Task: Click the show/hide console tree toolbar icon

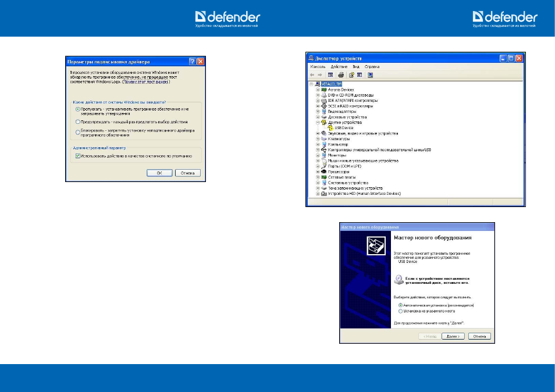Action: point(330,75)
